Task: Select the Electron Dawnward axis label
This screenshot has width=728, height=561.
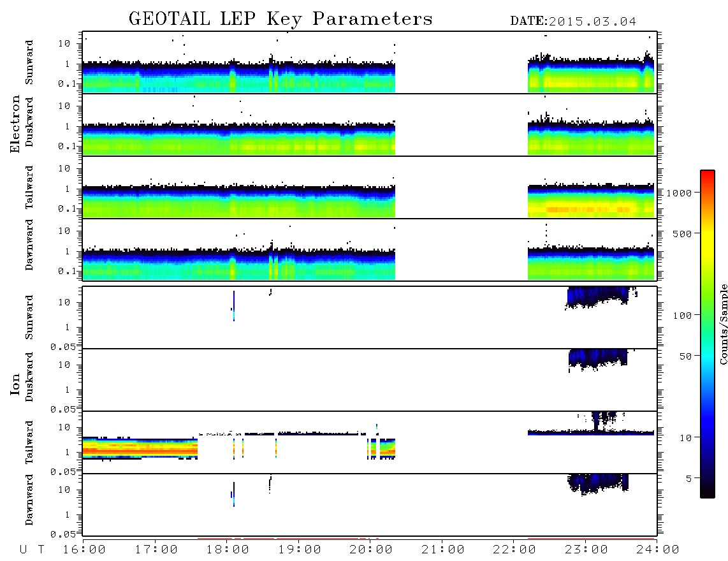Action: (x=29, y=245)
